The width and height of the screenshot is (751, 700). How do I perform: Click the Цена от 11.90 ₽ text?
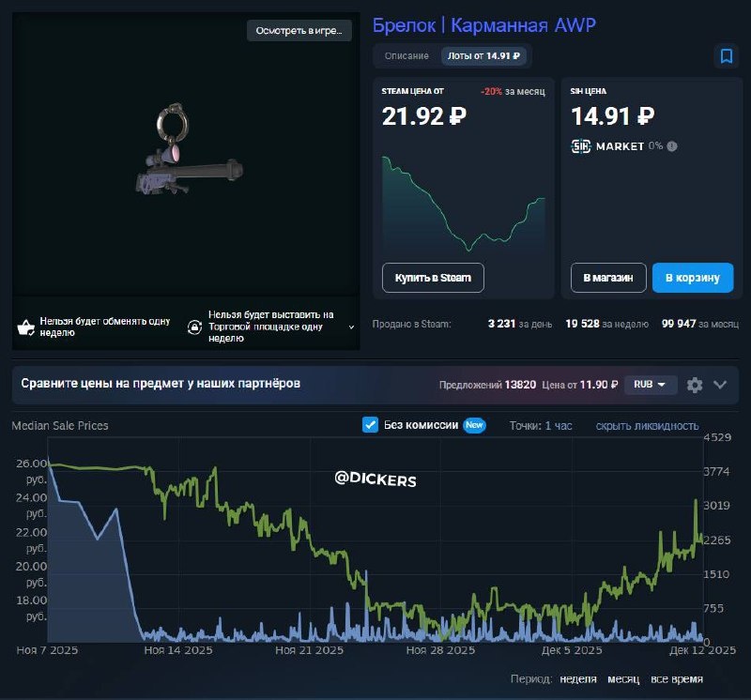click(x=580, y=385)
